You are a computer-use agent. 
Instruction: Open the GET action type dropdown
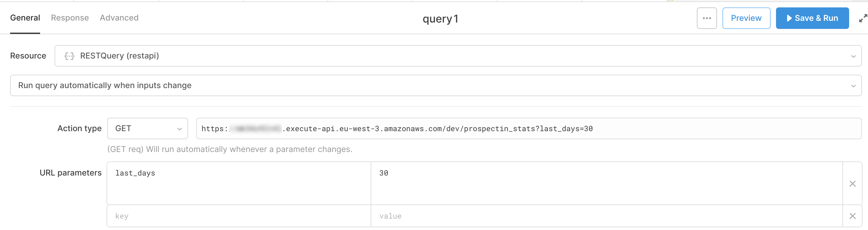pos(147,128)
